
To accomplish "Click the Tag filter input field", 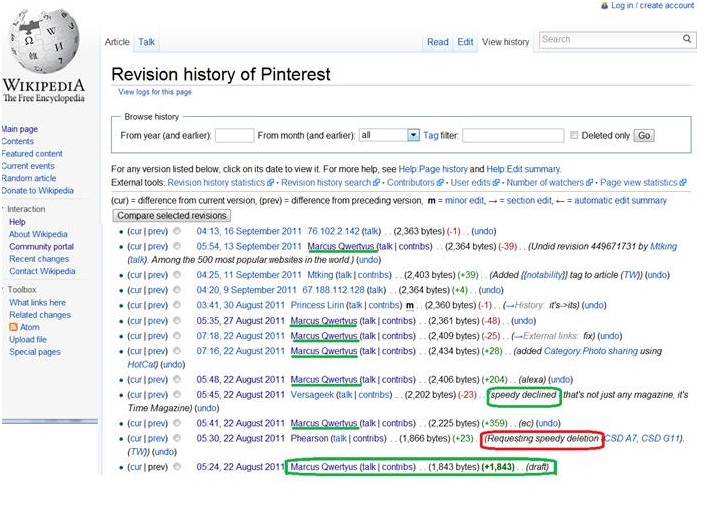I will coord(513,135).
